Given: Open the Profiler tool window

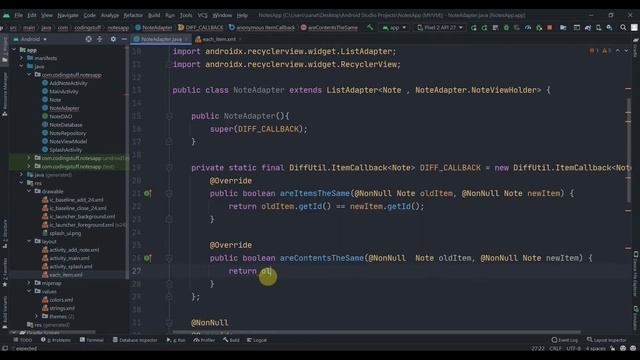Looking at the screenshot, I should 204,340.
